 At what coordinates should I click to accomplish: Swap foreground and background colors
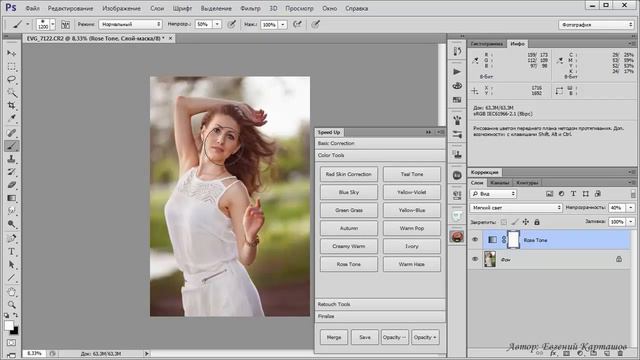tap(16, 315)
